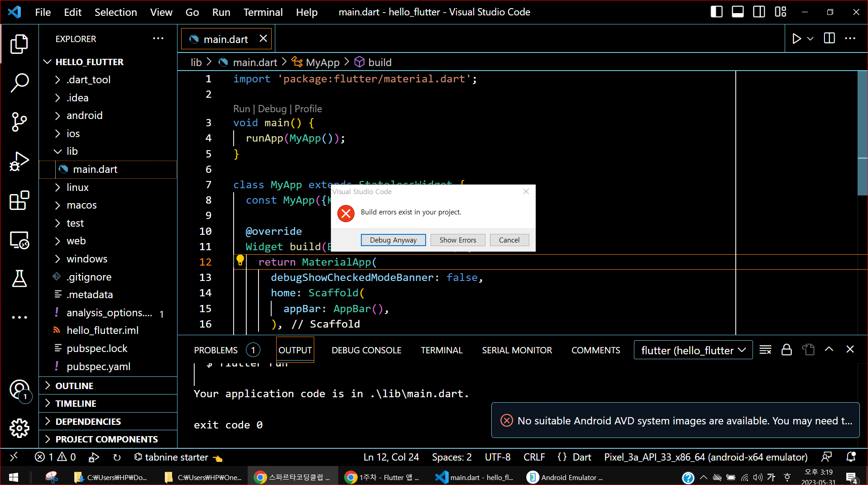Click the AVD error notification message
This screenshot has height=485, width=868.
685,421
